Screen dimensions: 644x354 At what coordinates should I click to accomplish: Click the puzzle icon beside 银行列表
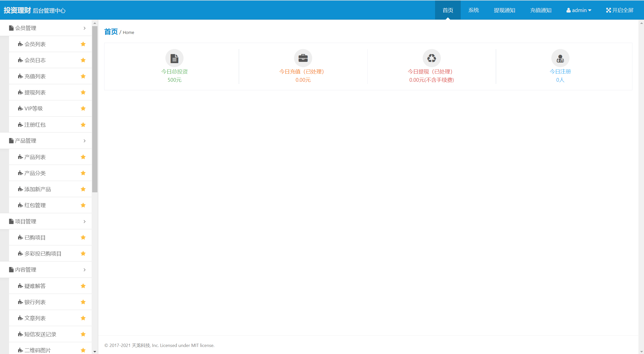(x=20, y=302)
